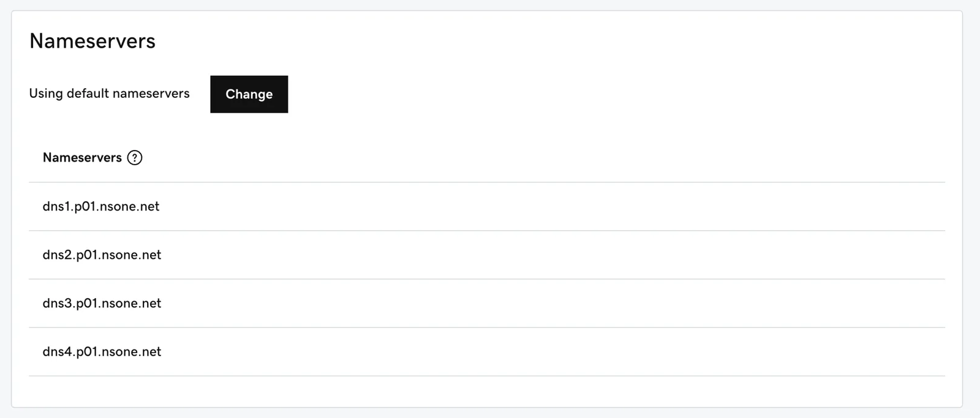Select the dns2.p01.nsone.net nameserver entry
The width and height of the screenshot is (980, 418).
coord(102,255)
